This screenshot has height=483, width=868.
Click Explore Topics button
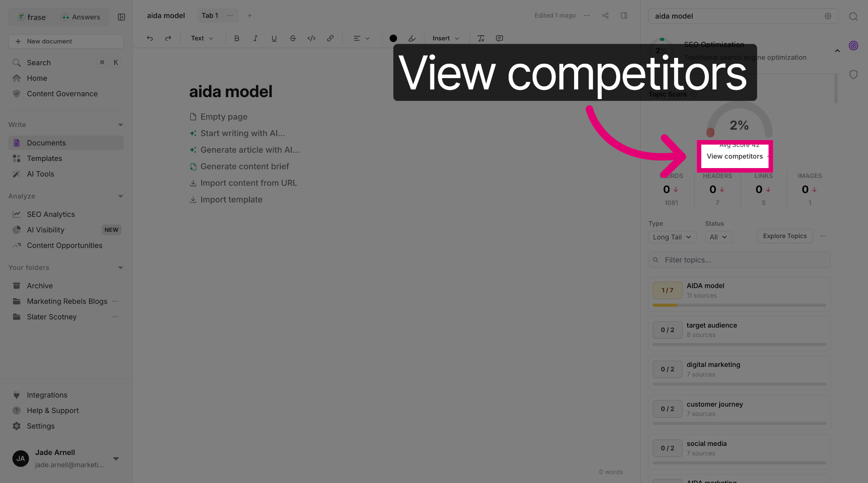pyautogui.click(x=785, y=236)
